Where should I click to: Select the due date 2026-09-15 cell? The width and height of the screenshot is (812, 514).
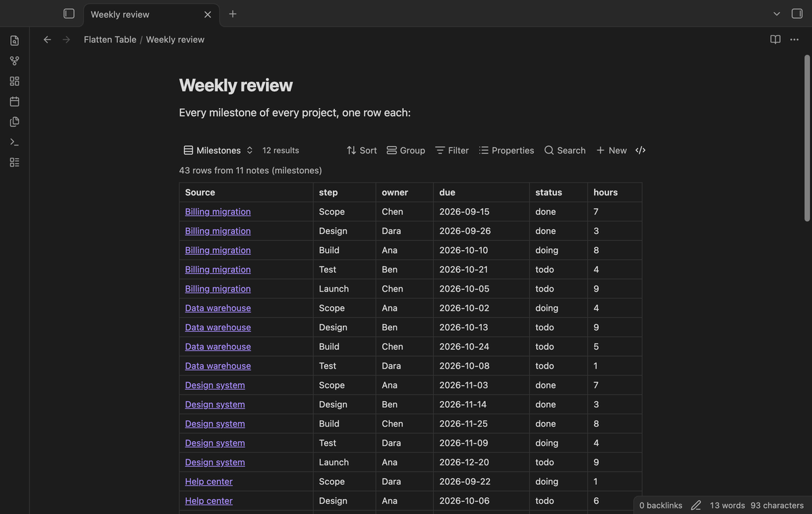(481, 212)
